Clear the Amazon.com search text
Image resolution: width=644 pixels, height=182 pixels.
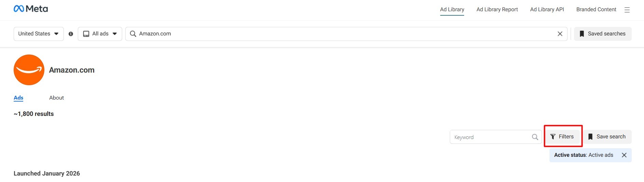(x=560, y=34)
